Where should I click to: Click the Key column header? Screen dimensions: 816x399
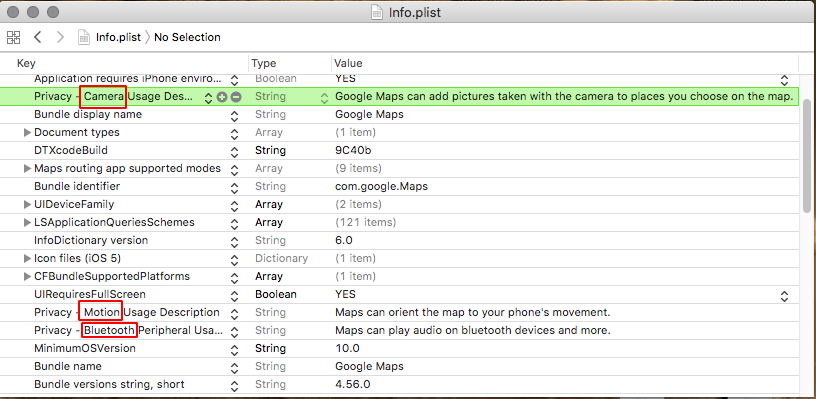pos(26,63)
